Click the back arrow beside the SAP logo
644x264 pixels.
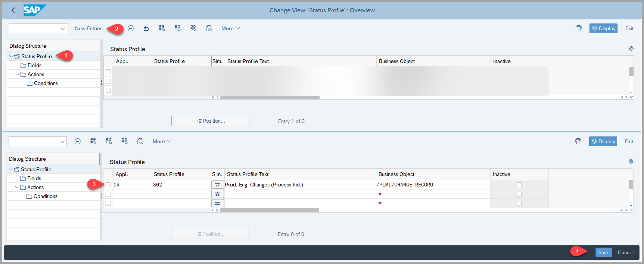[x=13, y=10]
